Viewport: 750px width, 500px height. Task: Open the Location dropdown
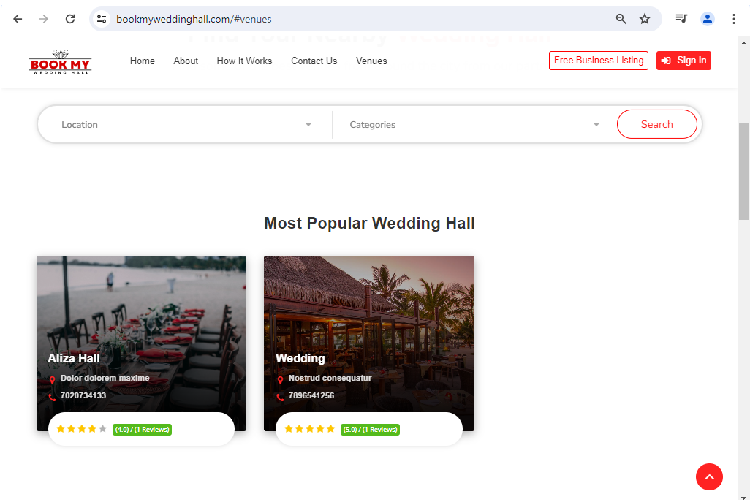[x=186, y=124]
